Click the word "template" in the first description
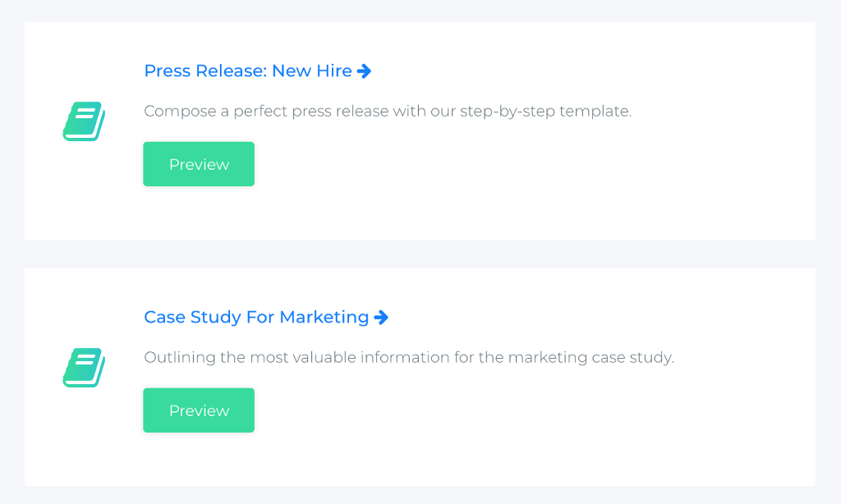841x504 pixels. click(x=595, y=112)
